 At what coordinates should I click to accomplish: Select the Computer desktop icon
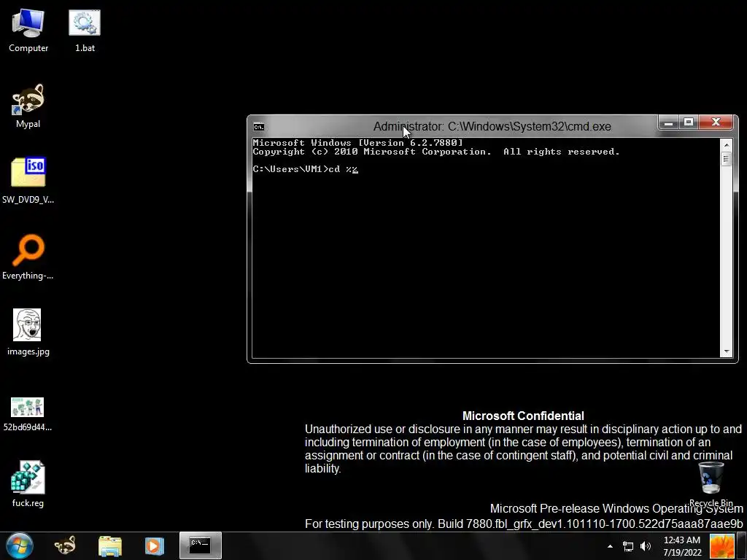point(28,31)
